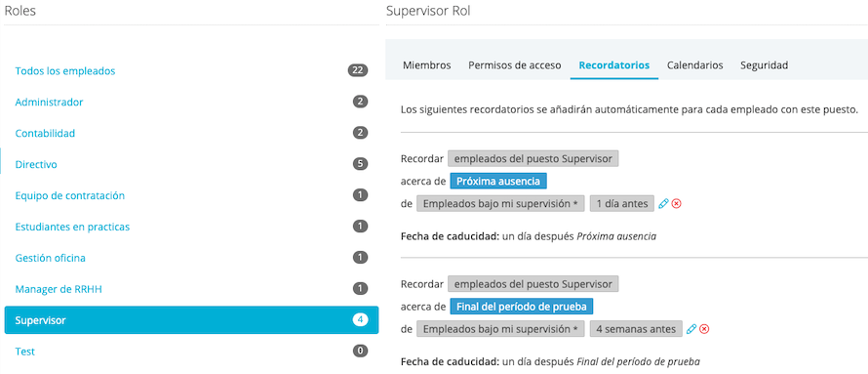This screenshot has height=374, width=868.
Task: Delete the Próxima ausencia reminder
Action: (x=677, y=204)
